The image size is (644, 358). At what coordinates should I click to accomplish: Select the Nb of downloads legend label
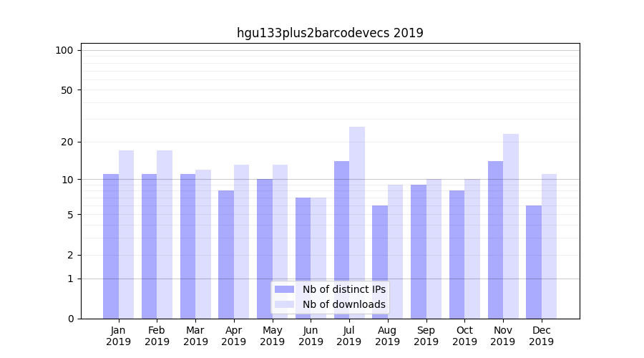(x=343, y=304)
